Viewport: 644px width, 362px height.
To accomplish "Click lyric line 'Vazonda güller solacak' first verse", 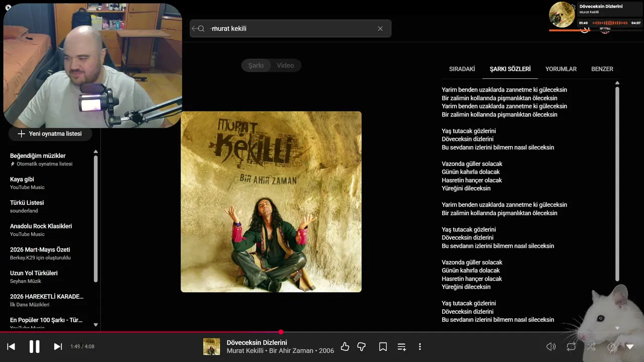I will click(472, 164).
